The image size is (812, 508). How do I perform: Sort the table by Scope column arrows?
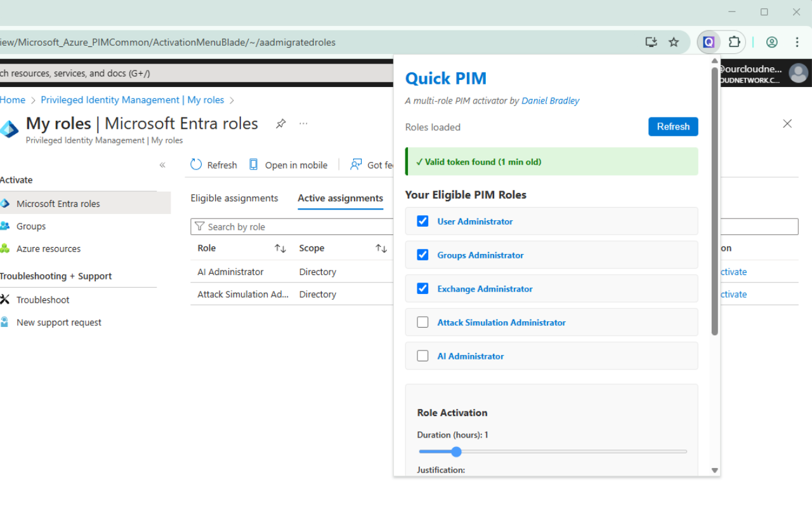(381, 248)
